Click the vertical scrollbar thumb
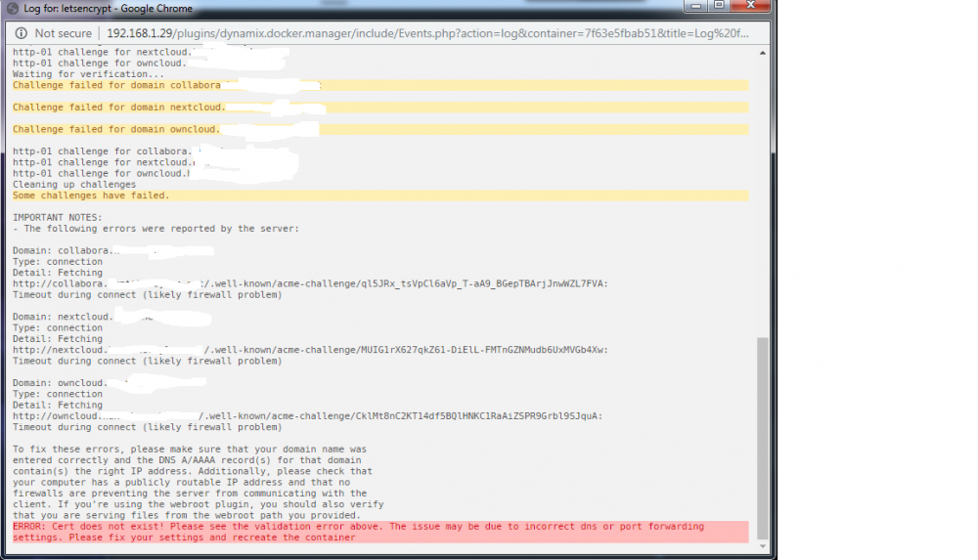Viewport: 978px width, 560px height. point(762,439)
